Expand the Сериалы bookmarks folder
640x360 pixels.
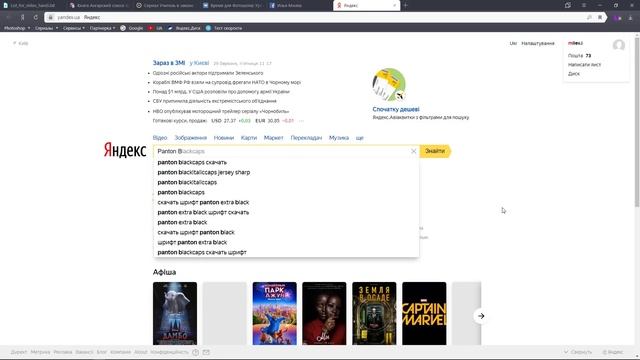click(46, 28)
